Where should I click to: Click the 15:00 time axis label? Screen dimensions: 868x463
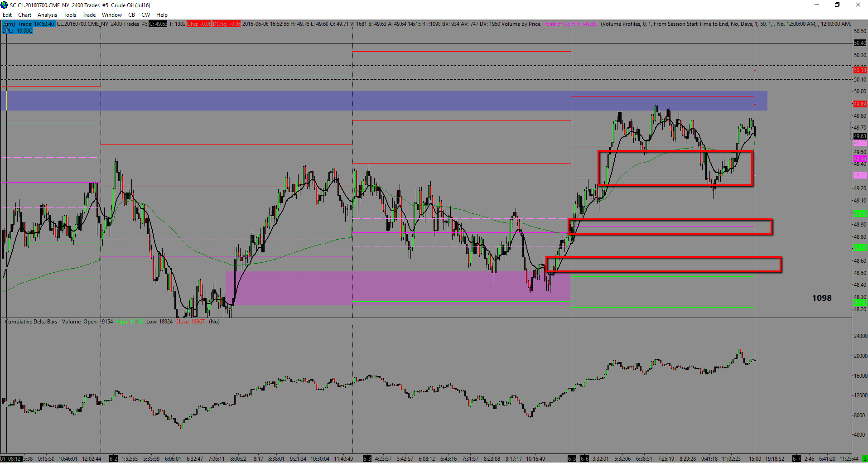coord(755,459)
